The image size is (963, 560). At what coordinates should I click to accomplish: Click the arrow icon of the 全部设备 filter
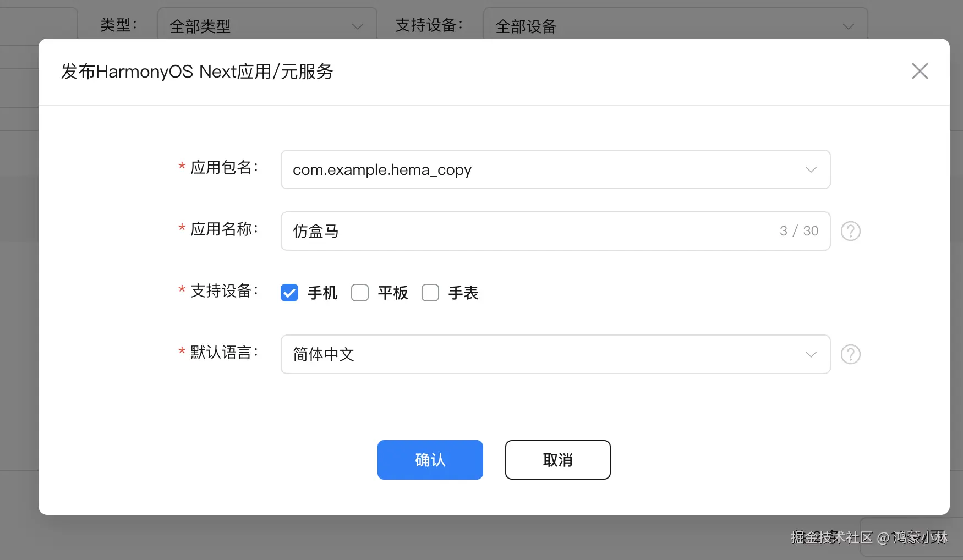point(847,26)
